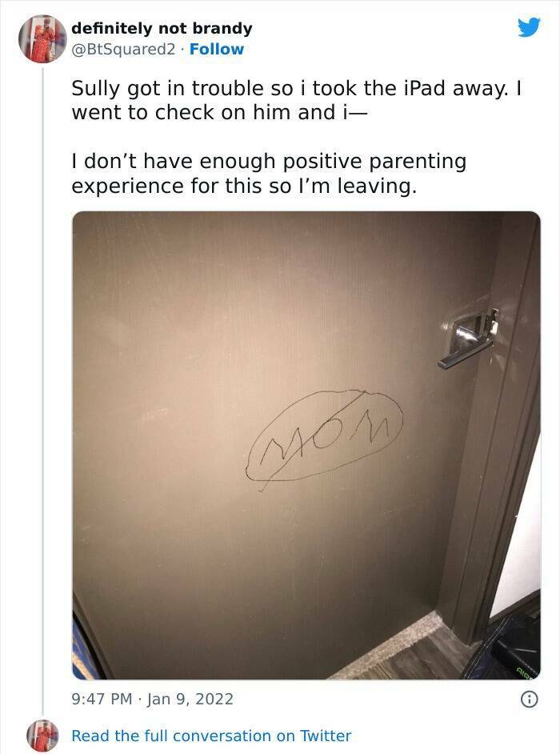Click avatar beside the full conversation link
This screenshot has height=754, width=560.
coord(42,736)
